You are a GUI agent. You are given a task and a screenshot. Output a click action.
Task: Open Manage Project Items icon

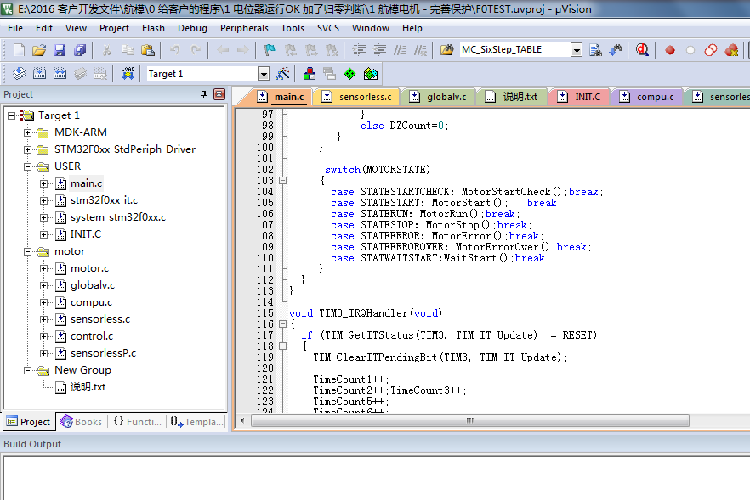point(309,74)
